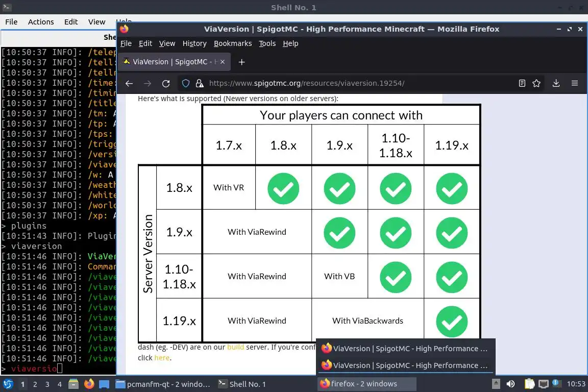
Task: Click the Firefox address bar URL
Action: 307,83
